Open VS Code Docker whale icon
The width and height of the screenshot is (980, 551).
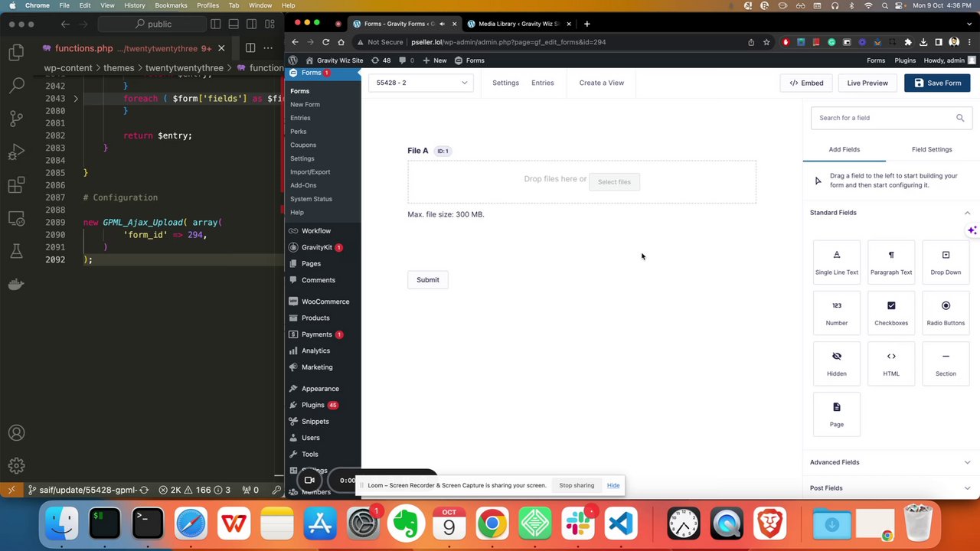coord(16,284)
